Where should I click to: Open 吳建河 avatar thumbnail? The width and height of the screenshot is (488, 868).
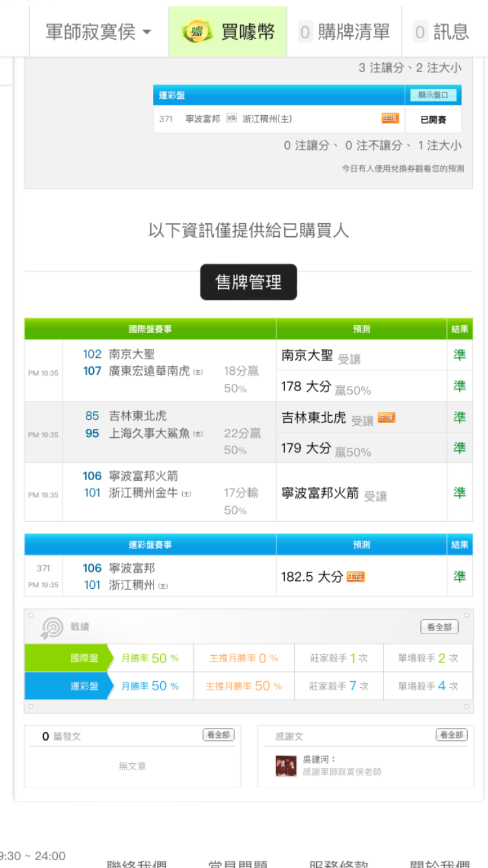286,766
